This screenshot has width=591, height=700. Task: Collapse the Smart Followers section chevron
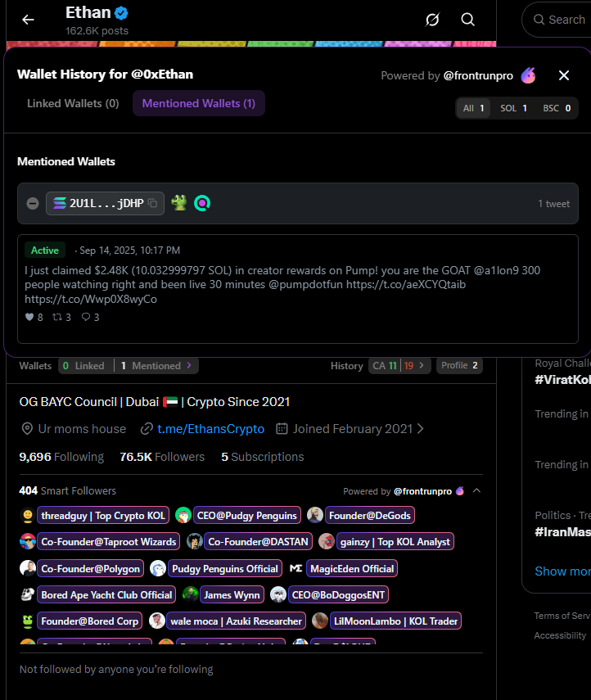(476, 490)
